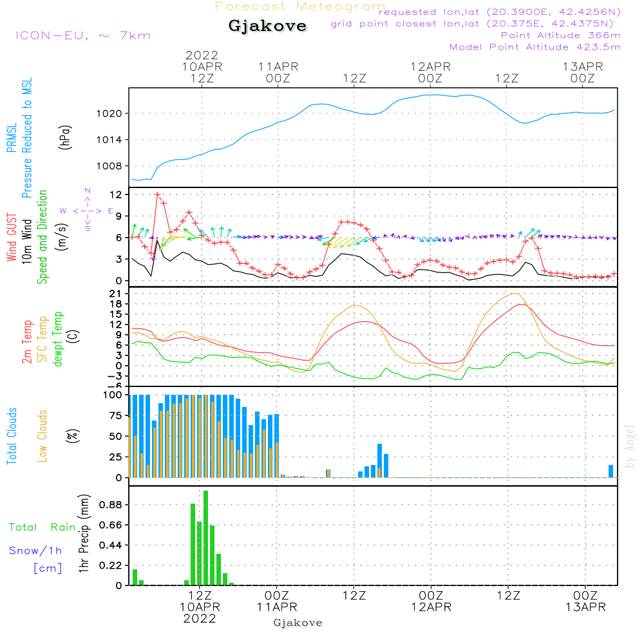
Task: Click the 21 degree temperature tick
Action: [x=115, y=294]
